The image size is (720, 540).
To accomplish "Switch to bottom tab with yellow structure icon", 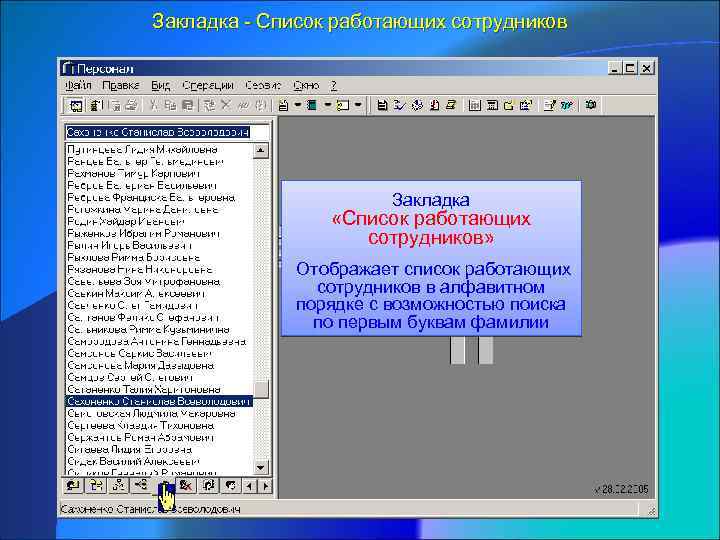I will pyautogui.click(x=96, y=485).
